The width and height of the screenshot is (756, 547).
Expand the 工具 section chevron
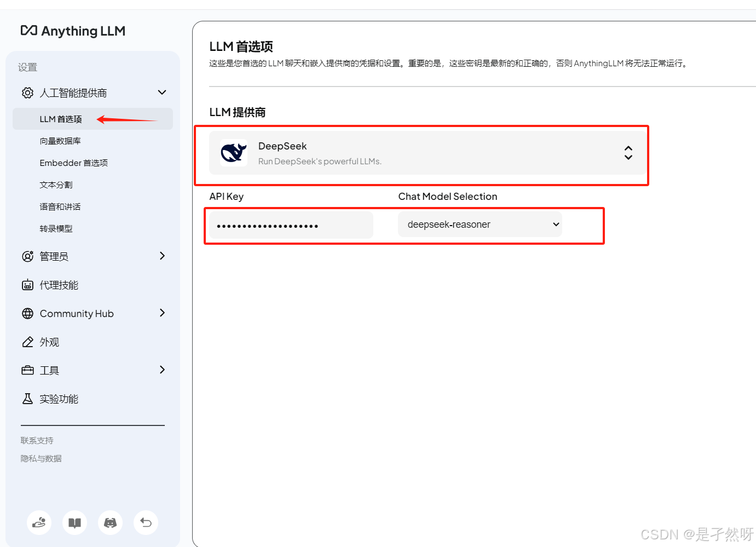(162, 370)
